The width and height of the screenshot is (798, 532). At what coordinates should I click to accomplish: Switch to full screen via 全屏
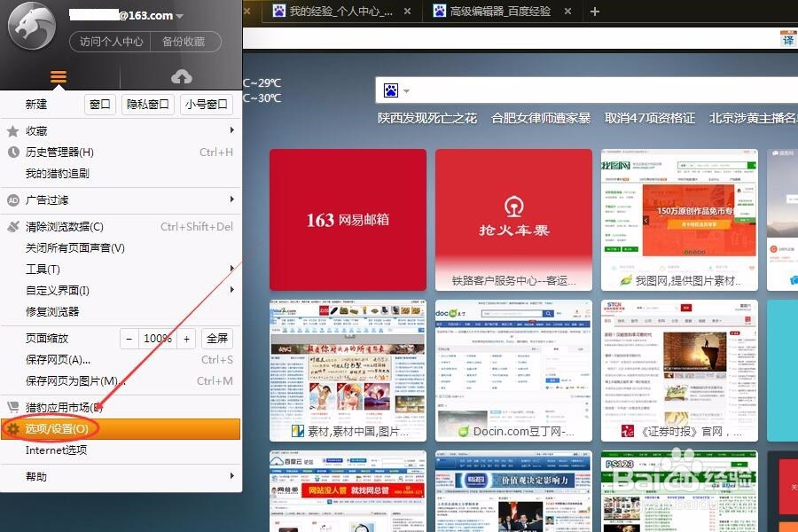coord(218,338)
